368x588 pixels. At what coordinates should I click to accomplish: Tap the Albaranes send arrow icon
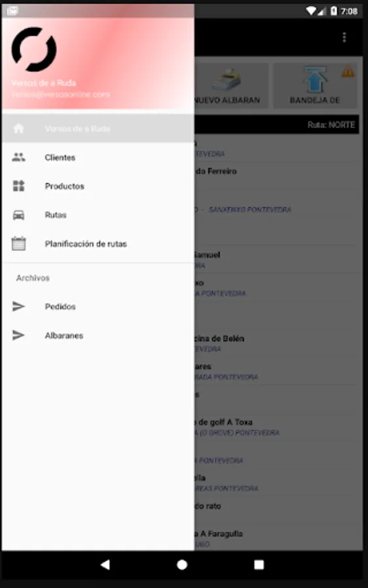pos(18,335)
